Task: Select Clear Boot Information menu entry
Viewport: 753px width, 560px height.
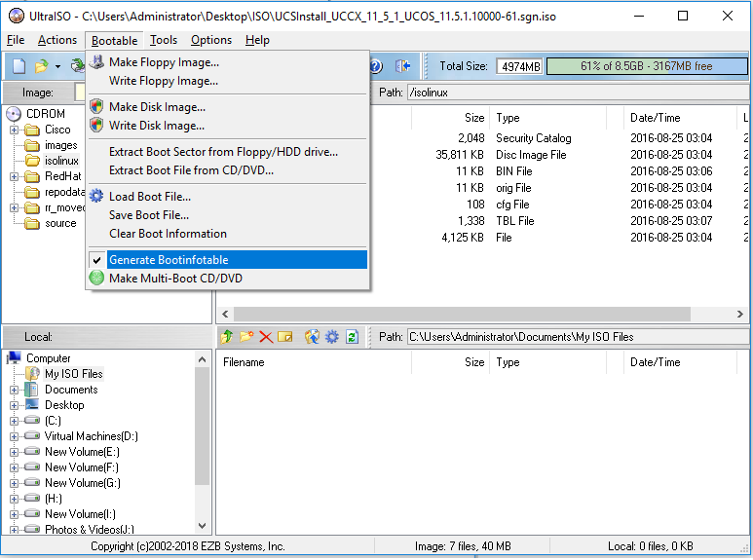Action: point(228,234)
